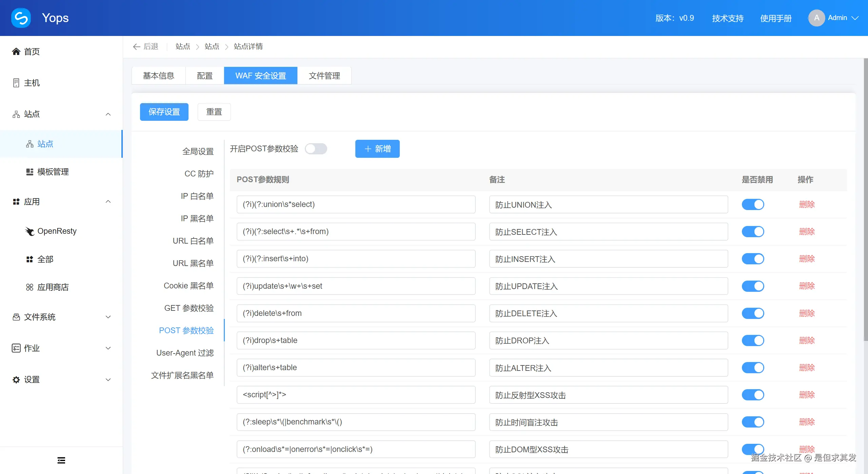Screen dimensions: 868x474
Task: Open 模板管理 template icon
Action: (30, 172)
